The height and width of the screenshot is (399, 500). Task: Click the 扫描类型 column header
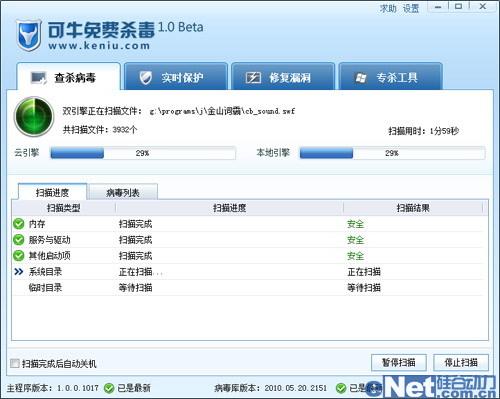coord(64,208)
